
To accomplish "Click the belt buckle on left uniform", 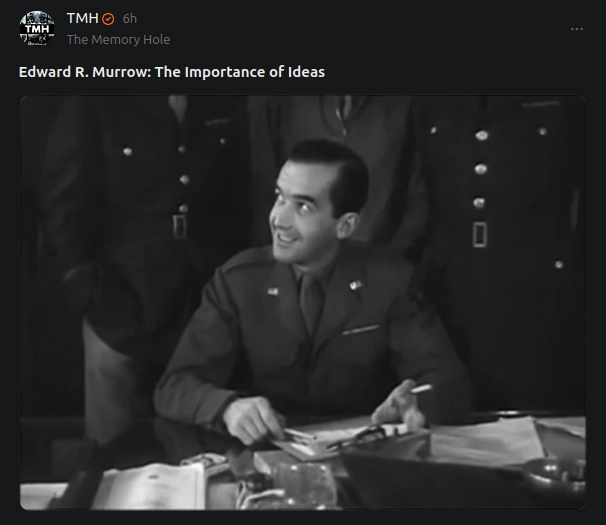I will click(179, 226).
